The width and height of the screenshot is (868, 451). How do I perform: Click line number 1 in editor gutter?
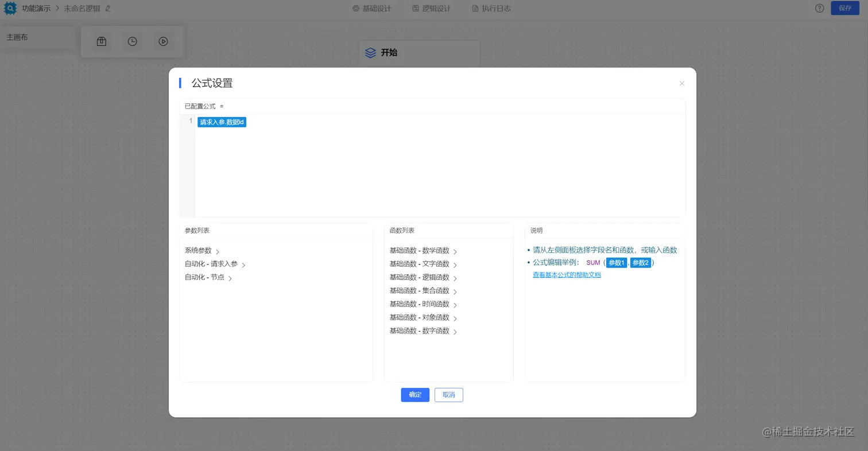pos(191,121)
